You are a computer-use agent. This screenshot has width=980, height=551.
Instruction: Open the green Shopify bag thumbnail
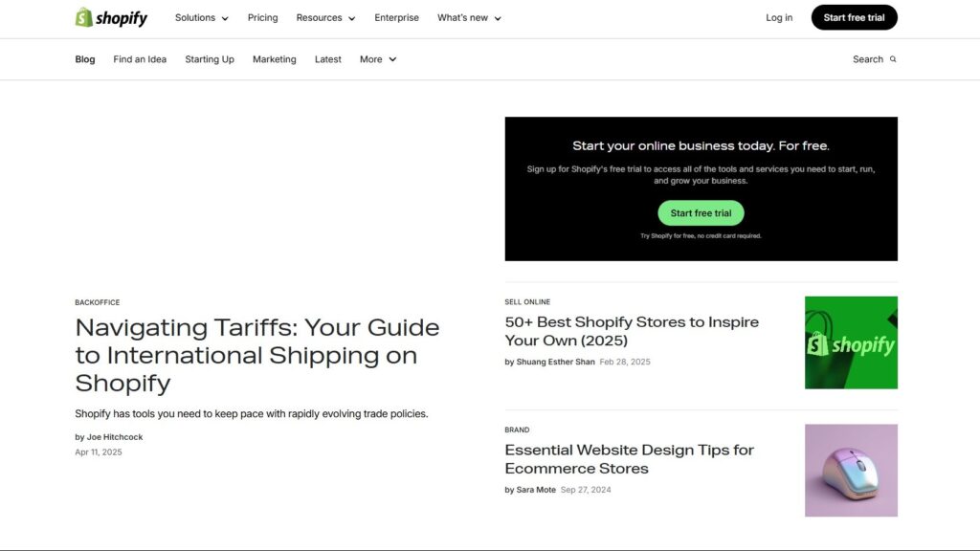851,342
